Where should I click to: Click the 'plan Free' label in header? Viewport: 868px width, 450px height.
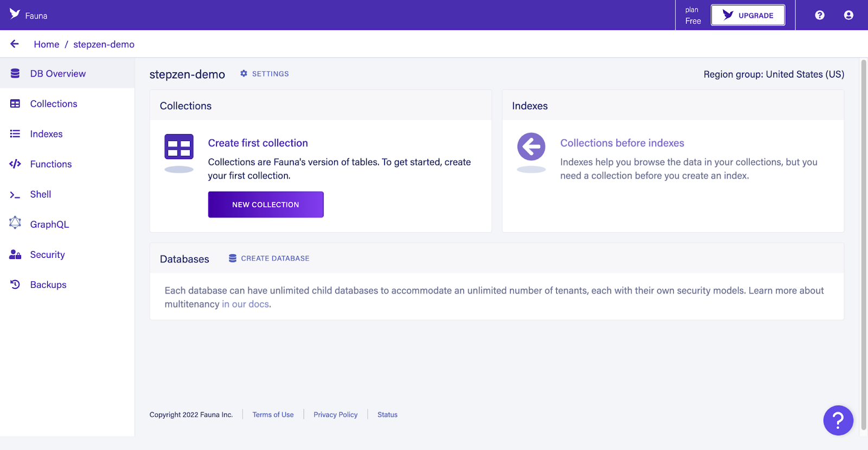point(693,15)
